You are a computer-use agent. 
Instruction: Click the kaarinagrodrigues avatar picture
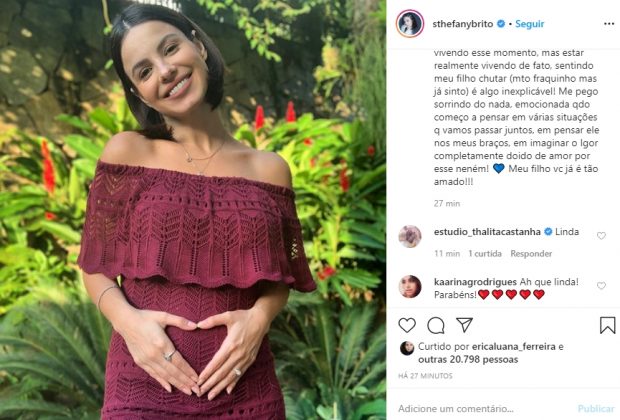point(410,286)
